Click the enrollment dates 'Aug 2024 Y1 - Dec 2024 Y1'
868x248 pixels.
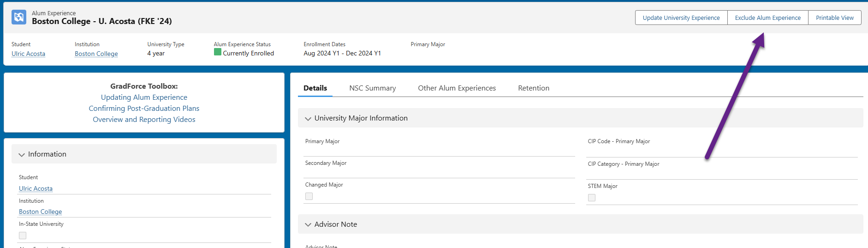tap(342, 53)
